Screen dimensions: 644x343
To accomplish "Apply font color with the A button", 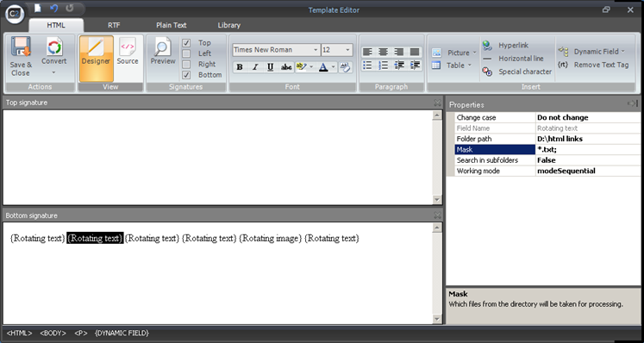I will point(323,67).
